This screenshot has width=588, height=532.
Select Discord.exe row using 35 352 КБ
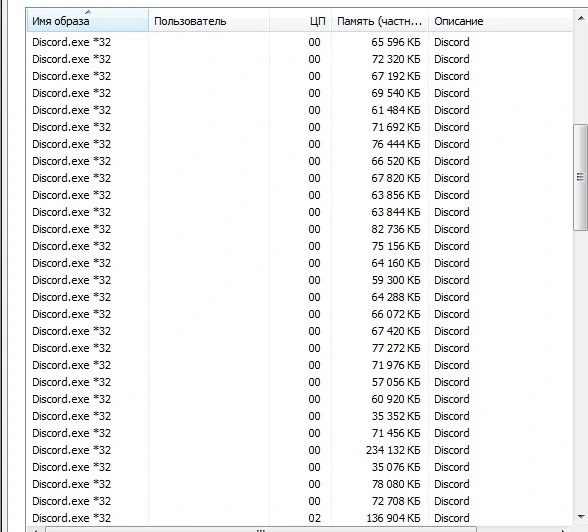[299, 416]
